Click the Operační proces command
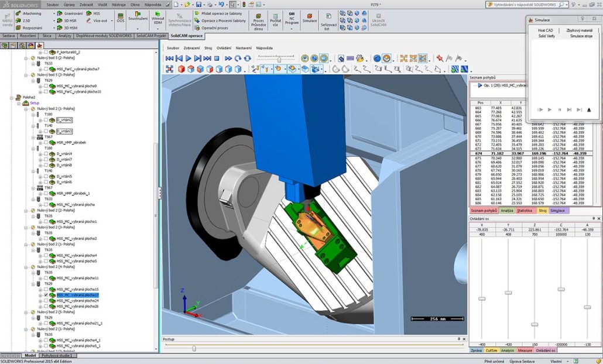Screen dimensions: 603x364 211,28
